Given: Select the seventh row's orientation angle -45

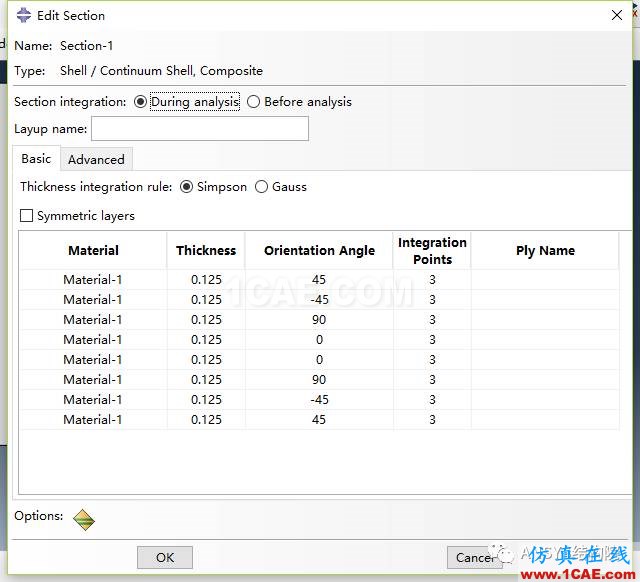Looking at the screenshot, I should [x=319, y=400].
